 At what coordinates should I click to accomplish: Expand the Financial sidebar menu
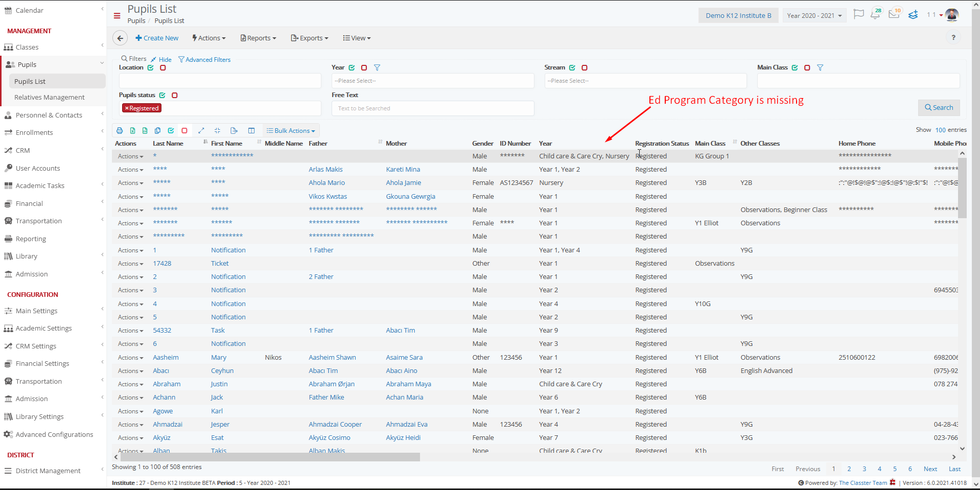[53, 203]
